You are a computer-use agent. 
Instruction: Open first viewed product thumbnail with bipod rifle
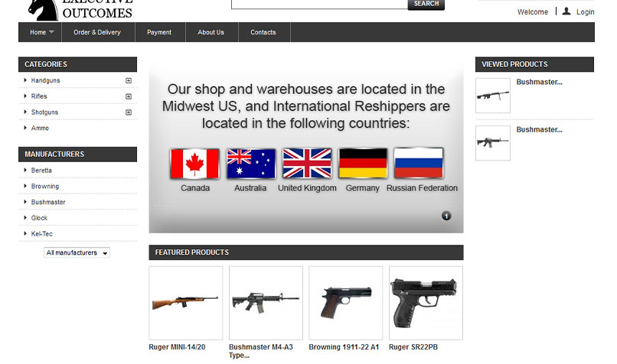pyautogui.click(x=493, y=96)
